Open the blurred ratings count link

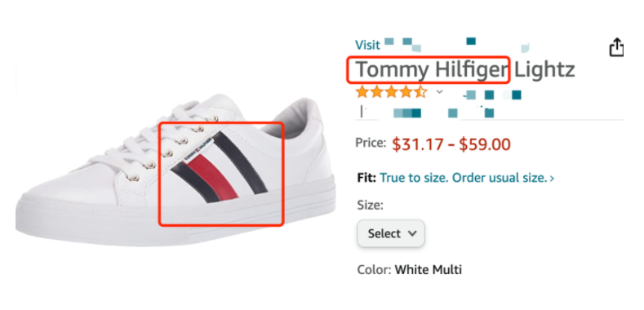tap(491, 95)
